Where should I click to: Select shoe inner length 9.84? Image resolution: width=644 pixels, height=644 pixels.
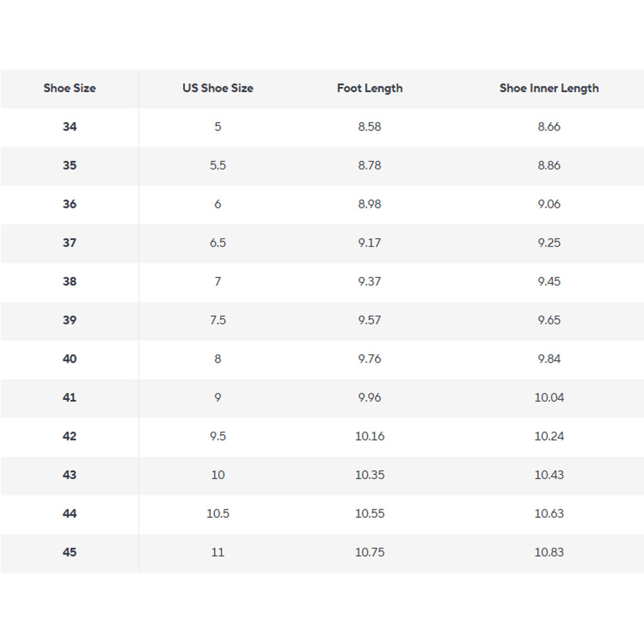coord(549,359)
